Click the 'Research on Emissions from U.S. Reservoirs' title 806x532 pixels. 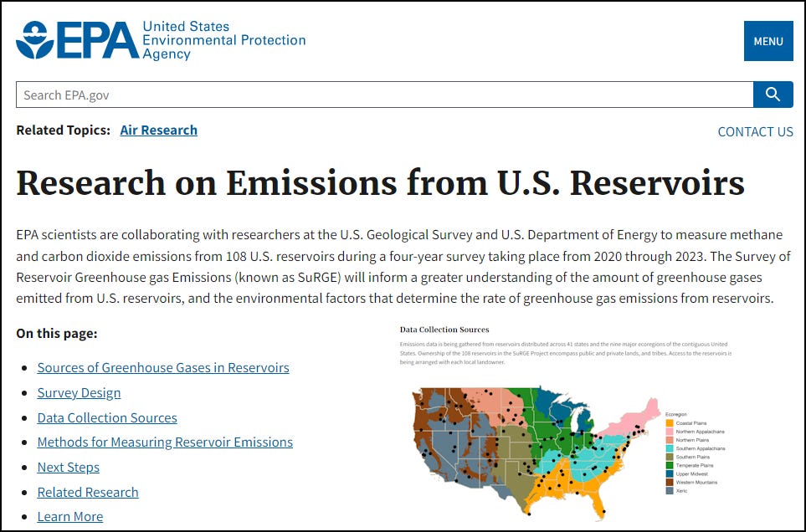click(380, 183)
